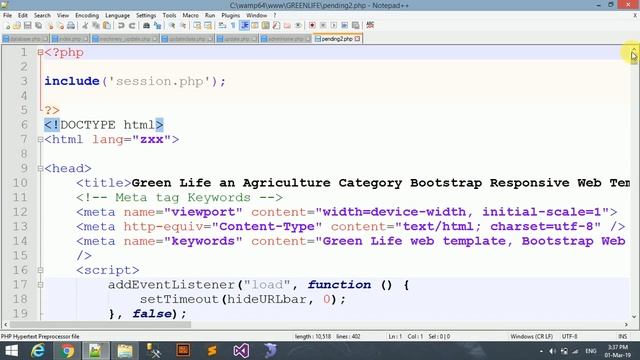Viewport: 640px width, 360px height.
Task: Click the include('session.php') line
Action: tap(135, 81)
